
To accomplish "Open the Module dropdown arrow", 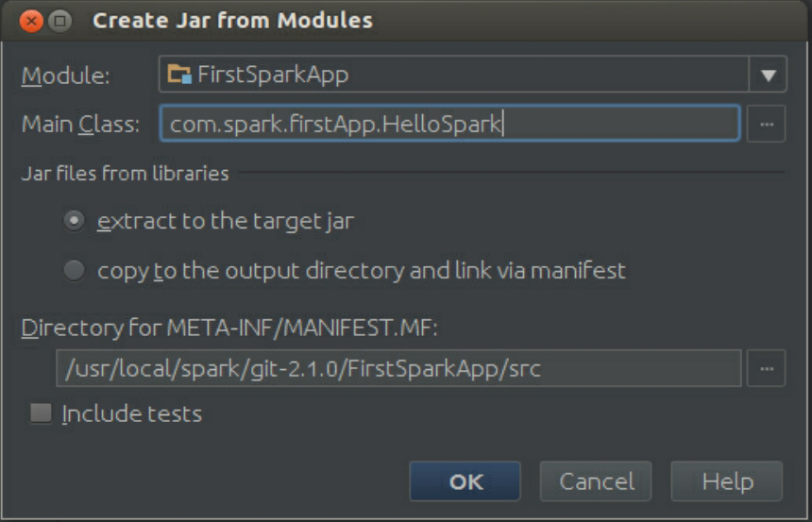I will (x=768, y=76).
